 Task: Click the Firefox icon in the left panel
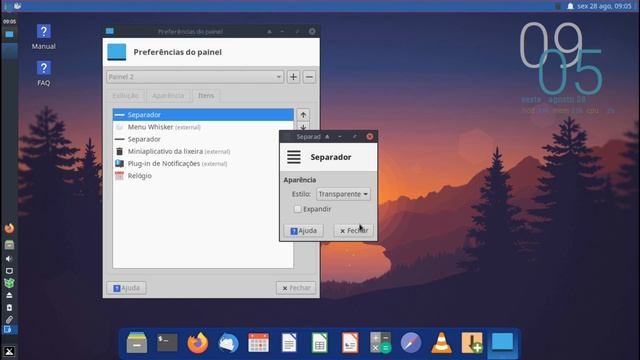pyautogui.click(x=9, y=228)
